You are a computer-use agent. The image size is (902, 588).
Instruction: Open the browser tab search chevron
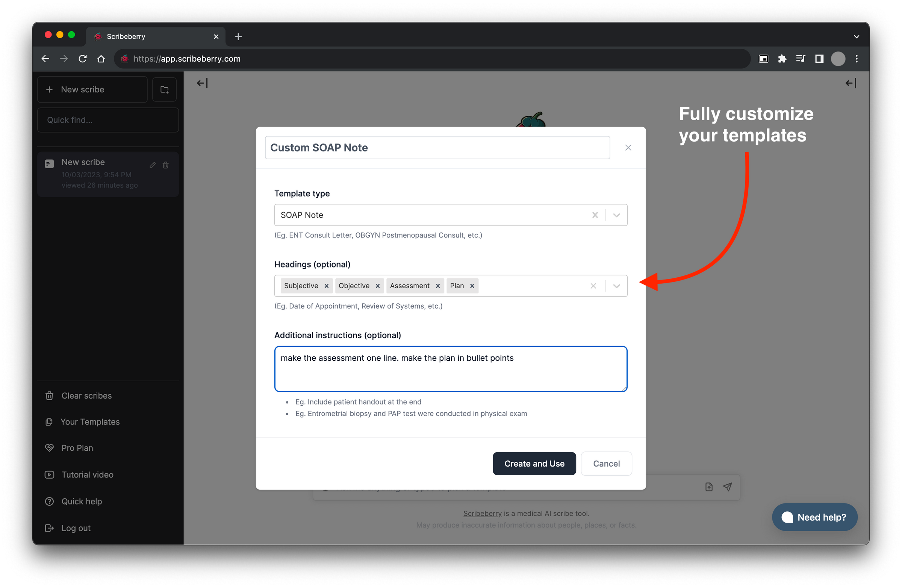[856, 36]
